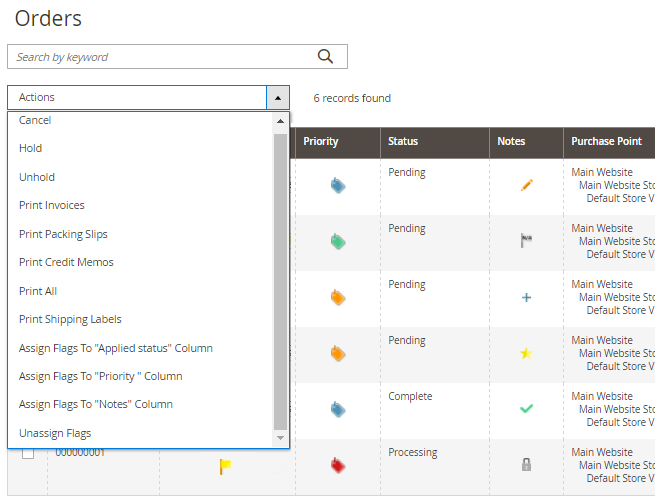Click the search magnifier icon
This screenshot has width=655, height=500.
point(325,57)
